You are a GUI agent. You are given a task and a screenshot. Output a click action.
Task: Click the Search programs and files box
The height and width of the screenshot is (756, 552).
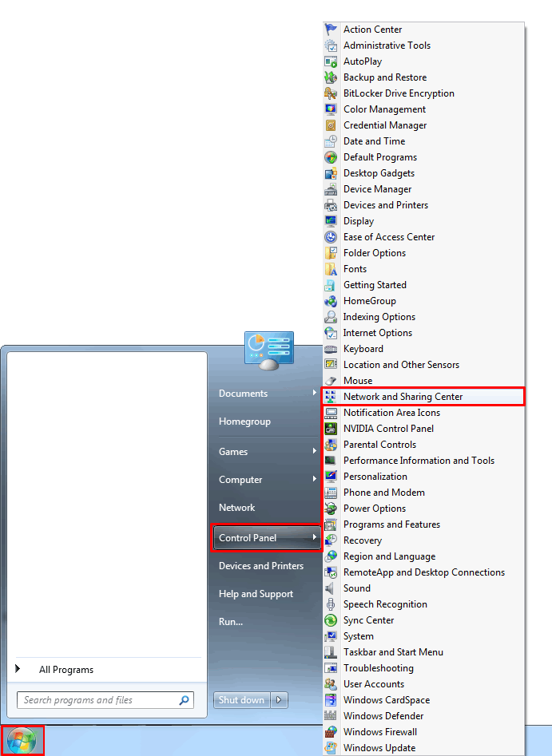(x=105, y=700)
